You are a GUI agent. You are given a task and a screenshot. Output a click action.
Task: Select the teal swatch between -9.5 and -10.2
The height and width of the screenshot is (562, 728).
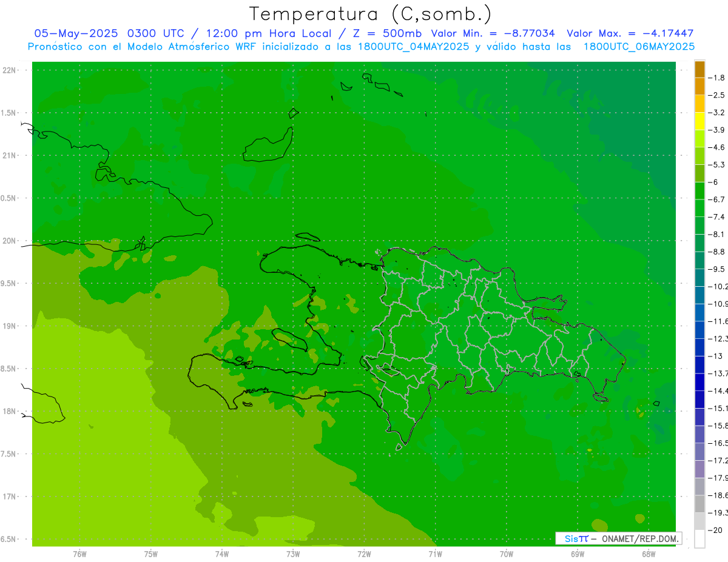click(x=699, y=278)
